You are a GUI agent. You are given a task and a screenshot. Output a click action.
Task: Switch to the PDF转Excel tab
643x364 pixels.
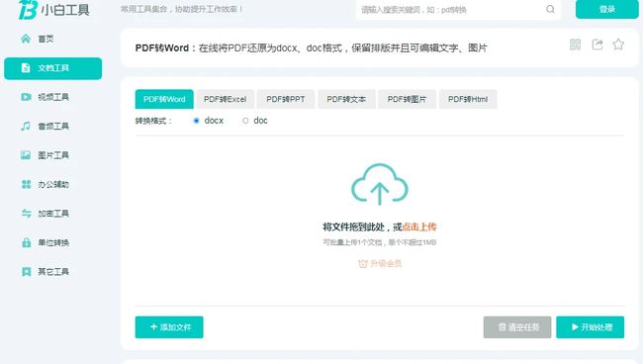coord(226,99)
